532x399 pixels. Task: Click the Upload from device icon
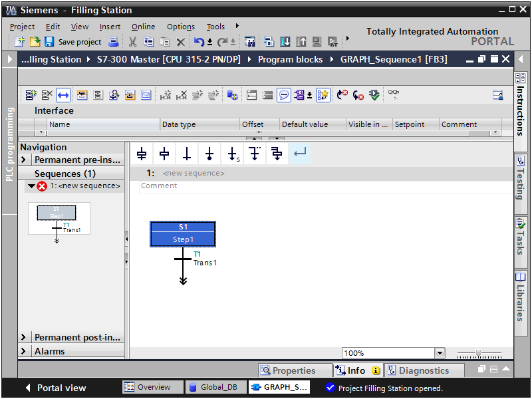[x=301, y=42]
